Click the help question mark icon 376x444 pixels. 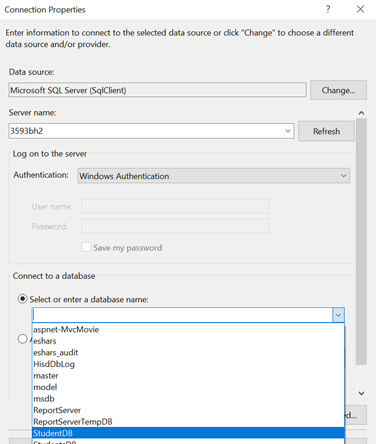pos(328,9)
